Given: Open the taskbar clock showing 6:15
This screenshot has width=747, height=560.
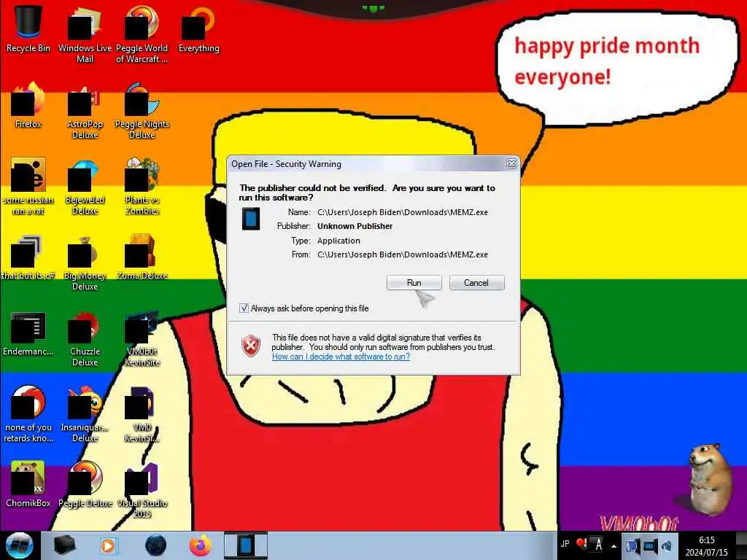Looking at the screenshot, I should (707, 545).
